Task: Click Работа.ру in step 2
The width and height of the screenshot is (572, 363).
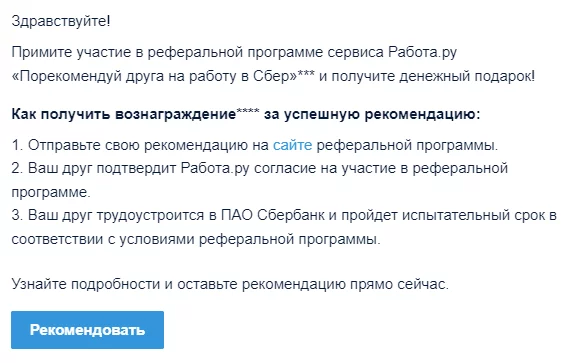Action: tap(215, 169)
